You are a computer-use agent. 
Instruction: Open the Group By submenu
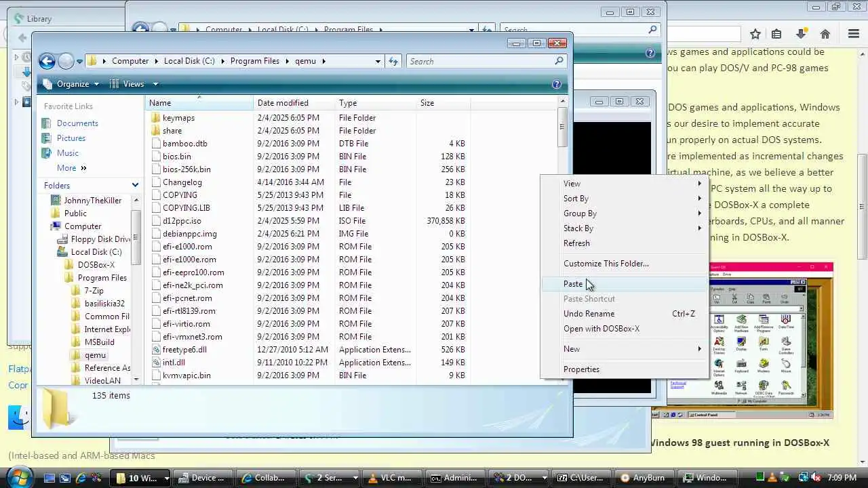coord(625,213)
